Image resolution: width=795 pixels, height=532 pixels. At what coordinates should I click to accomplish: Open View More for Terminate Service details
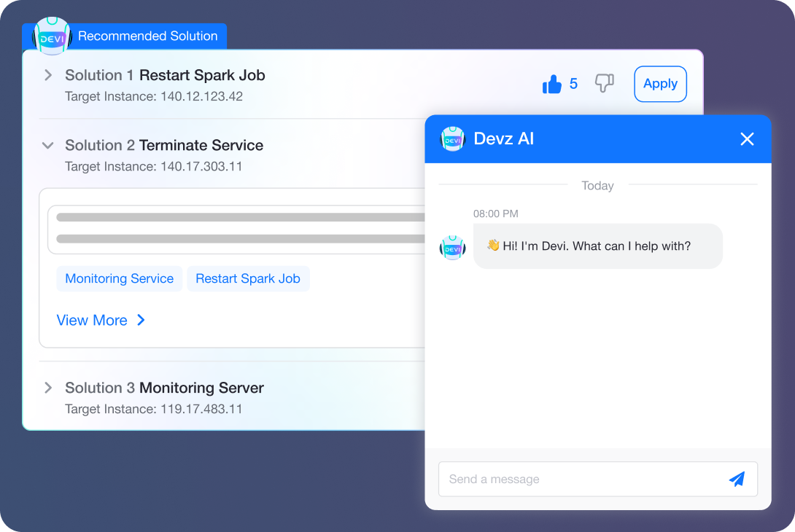(92, 321)
